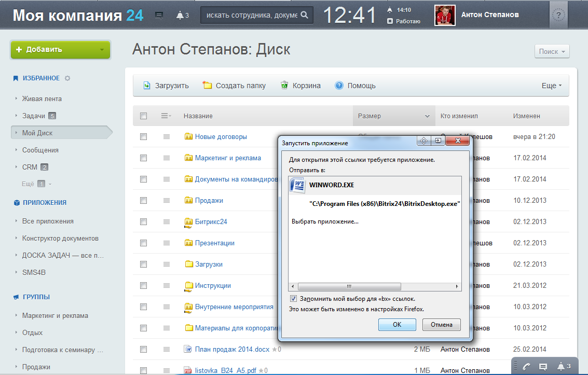588x375 pixels.
Task: Toggle select-all checkbox in table header
Action: [x=143, y=116]
